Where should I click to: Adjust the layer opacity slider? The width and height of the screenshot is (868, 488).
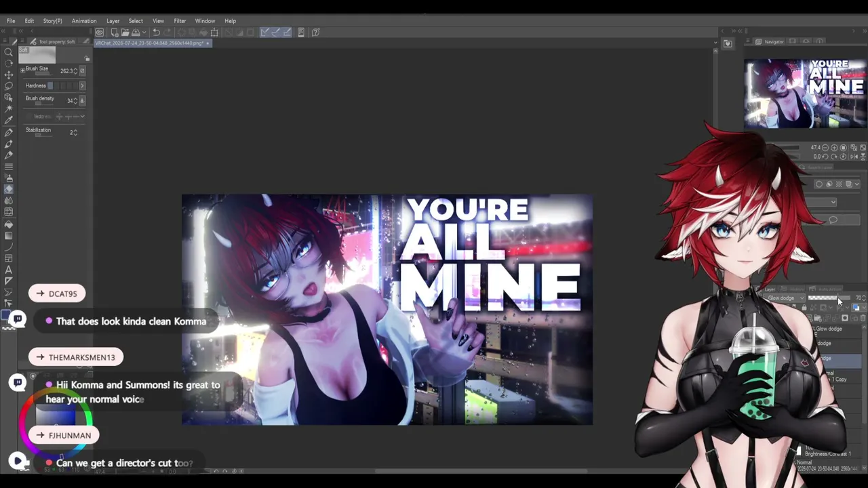coord(828,298)
